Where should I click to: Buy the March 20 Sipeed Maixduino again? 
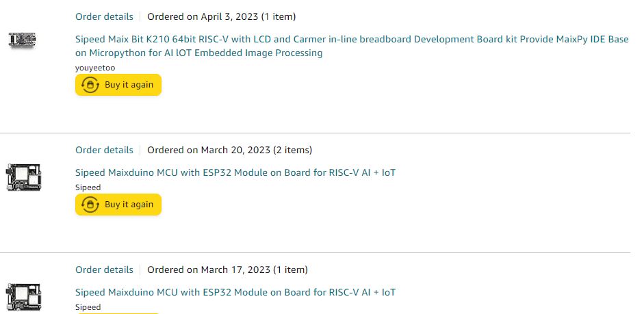[x=118, y=205]
